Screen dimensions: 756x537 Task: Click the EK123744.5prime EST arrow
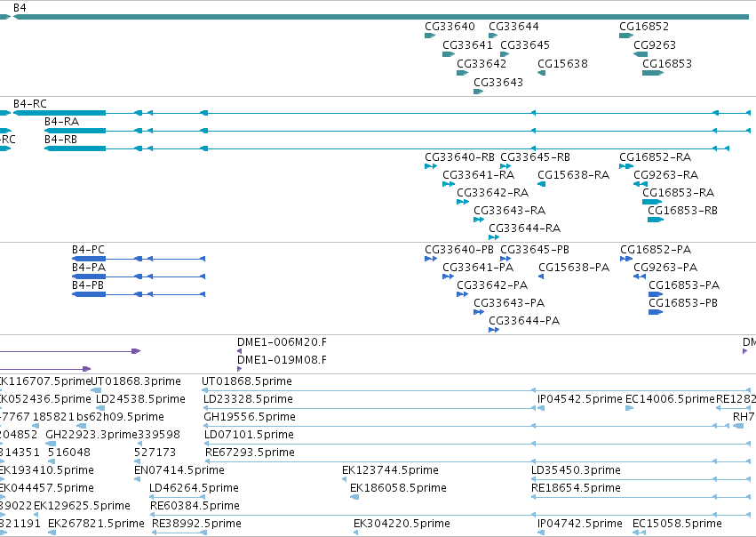[x=345, y=480]
